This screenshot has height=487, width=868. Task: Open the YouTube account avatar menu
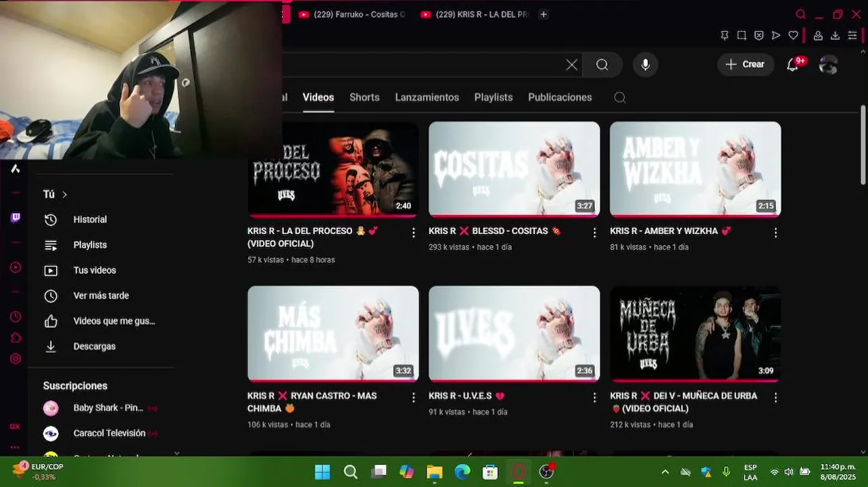828,64
